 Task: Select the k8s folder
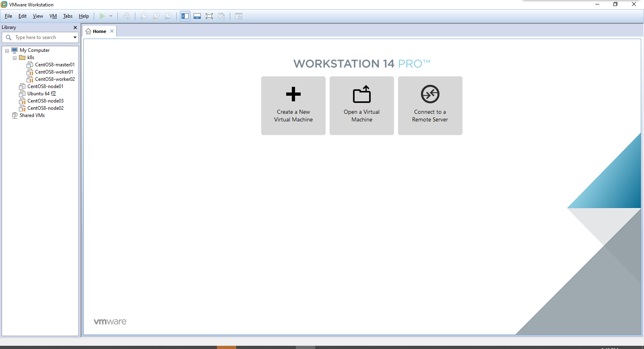point(31,57)
